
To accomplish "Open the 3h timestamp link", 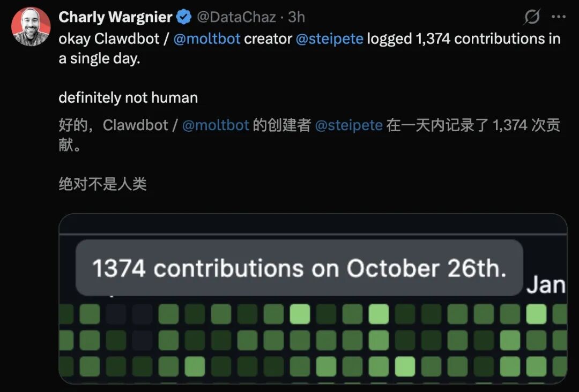I will click(x=296, y=17).
